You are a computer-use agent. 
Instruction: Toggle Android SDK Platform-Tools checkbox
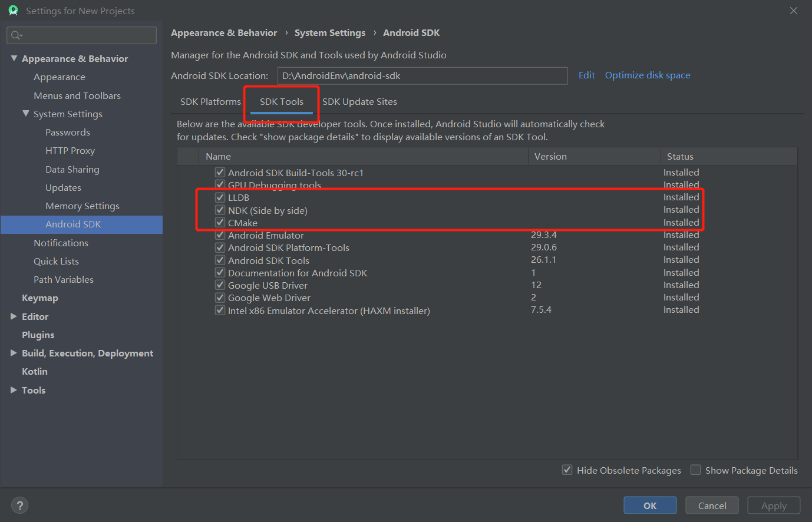(220, 247)
